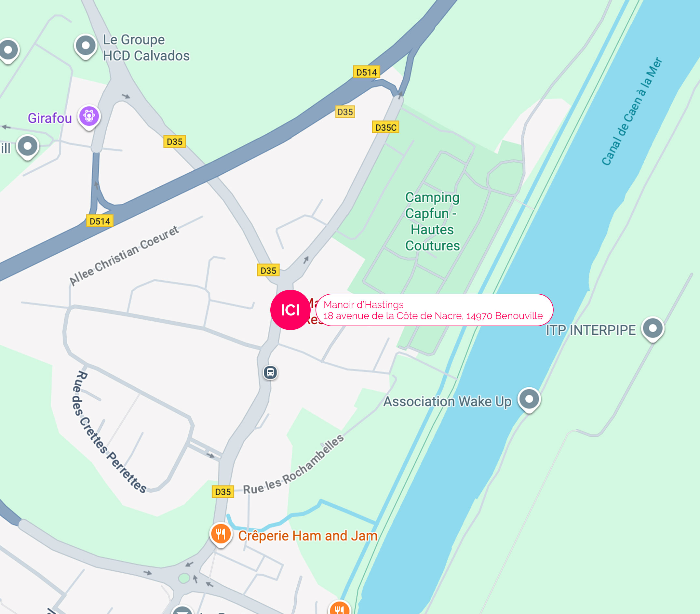Select the Girafou purple pin icon
This screenshot has height=614, width=700.
(x=89, y=117)
